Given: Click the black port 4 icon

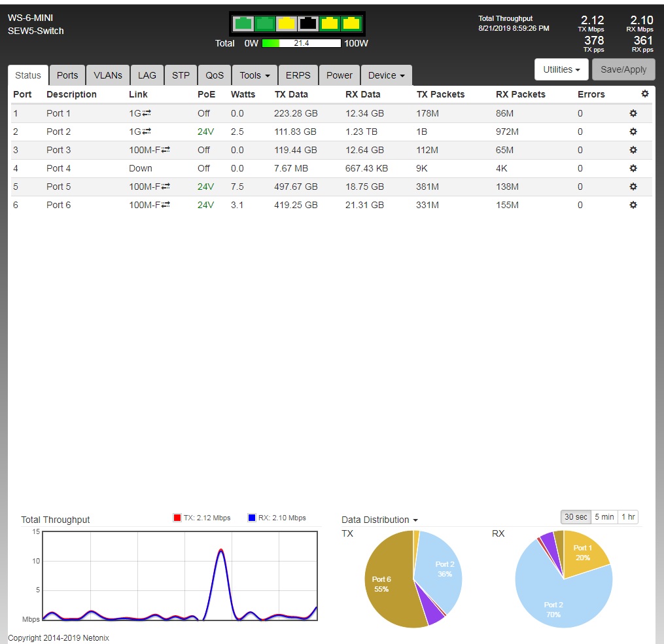Looking at the screenshot, I should [x=307, y=24].
